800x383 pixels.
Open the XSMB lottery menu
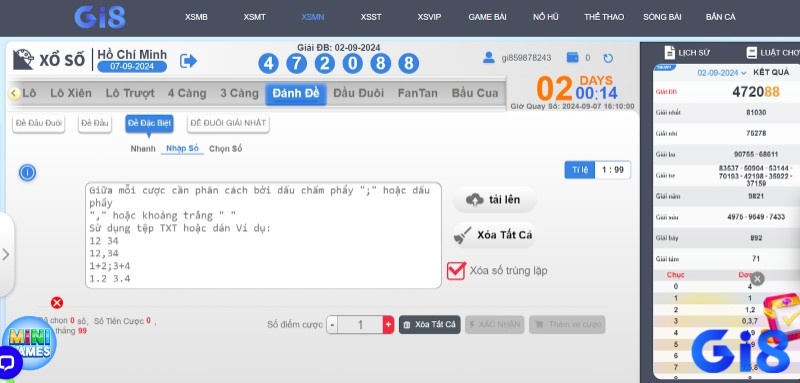(x=196, y=17)
